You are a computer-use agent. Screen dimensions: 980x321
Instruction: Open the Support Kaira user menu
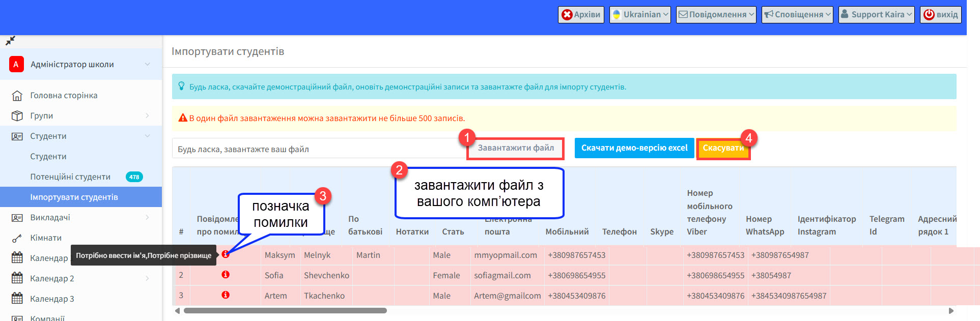876,15
